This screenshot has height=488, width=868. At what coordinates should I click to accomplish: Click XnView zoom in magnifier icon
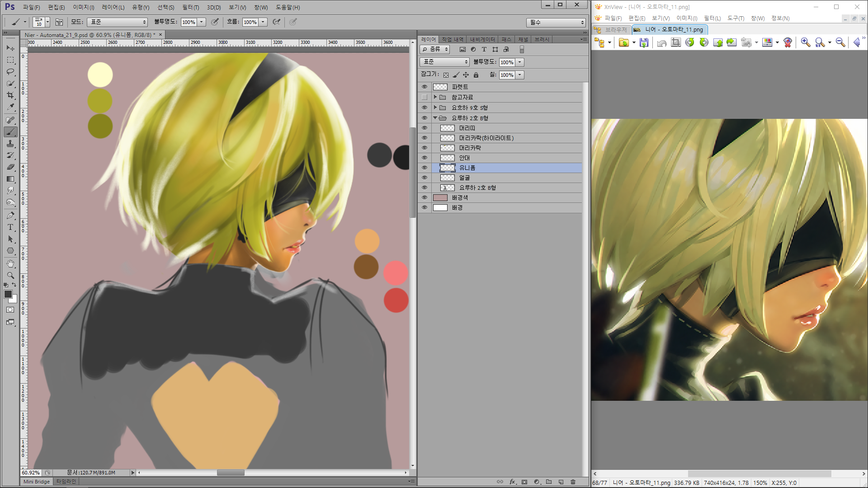coord(805,42)
